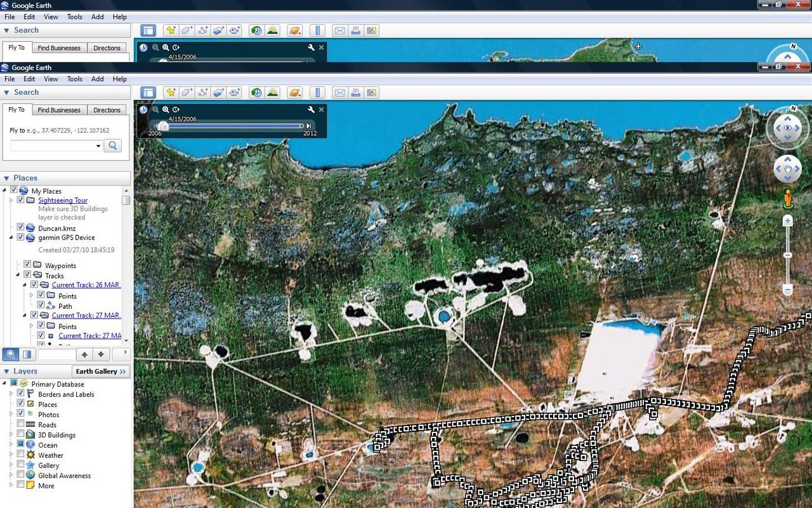Open the Current Track: 26 MAR link
This screenshot has height=508, width=812.
pos(86,284)
